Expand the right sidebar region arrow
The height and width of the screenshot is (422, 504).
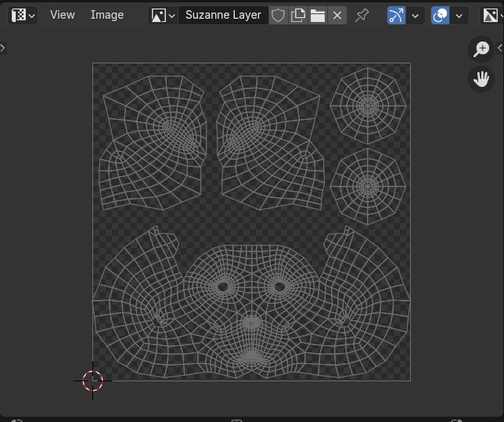(500, 48)
